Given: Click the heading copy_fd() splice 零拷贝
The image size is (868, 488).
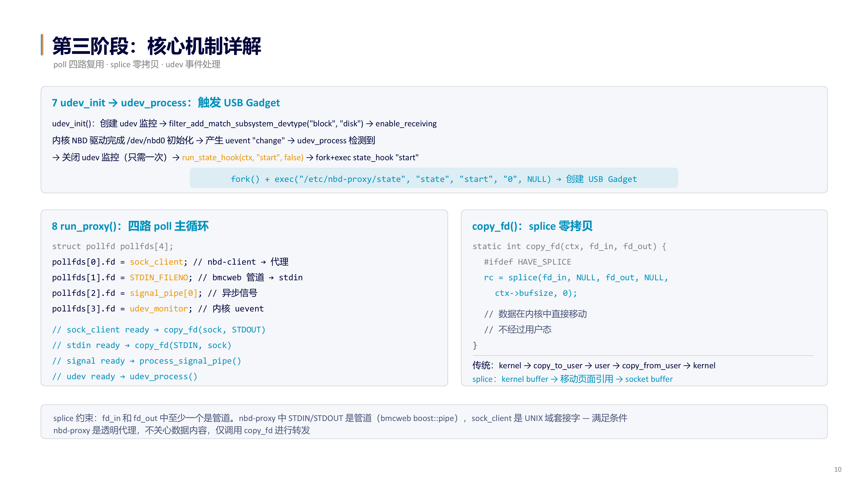Looking at the screenshot, I should (532, 226).
